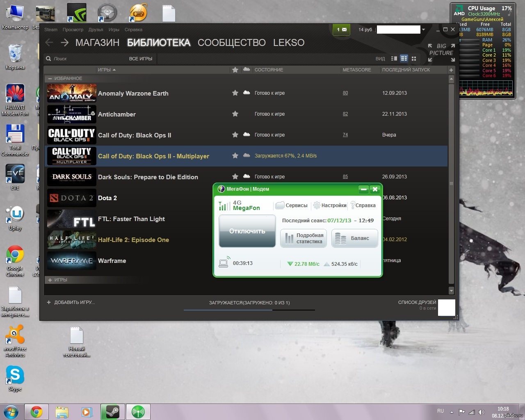This screenshot has height=420, width=525.
Task: Sort library by favorite star column
Action: click(235, 70)
